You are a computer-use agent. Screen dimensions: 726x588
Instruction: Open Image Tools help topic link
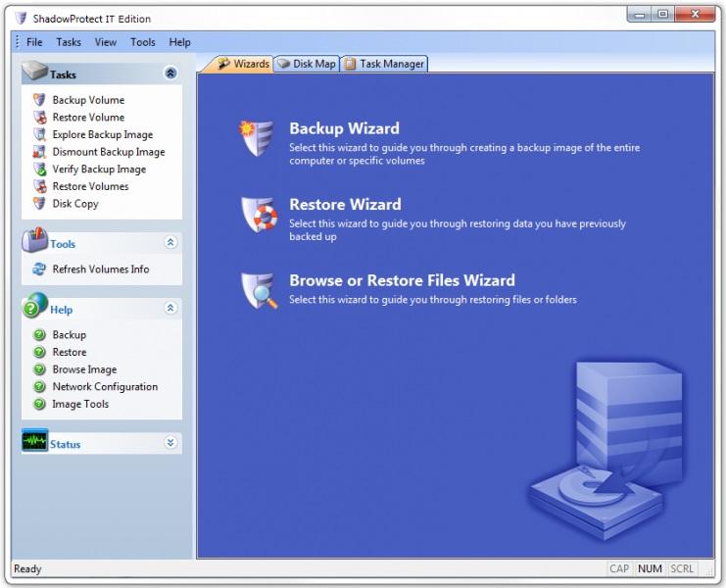(x=80, y=404)
